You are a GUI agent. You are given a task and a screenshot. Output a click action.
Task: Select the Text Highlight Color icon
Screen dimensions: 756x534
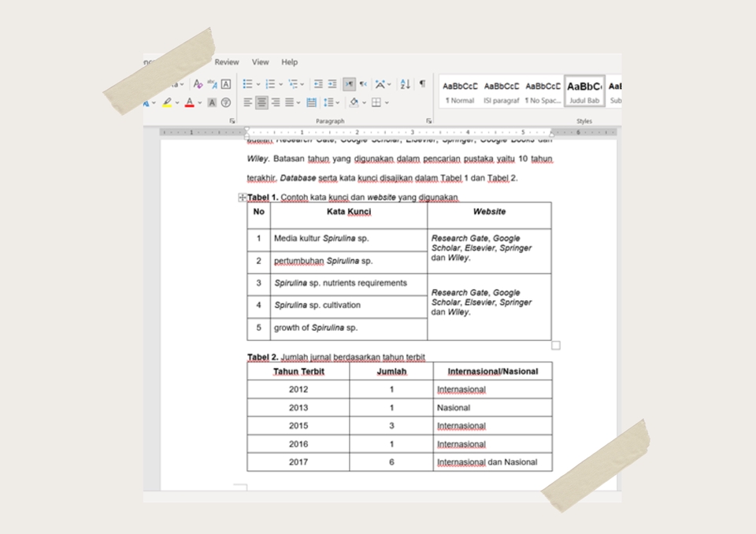pyautogui.click(x=167, y=101)
